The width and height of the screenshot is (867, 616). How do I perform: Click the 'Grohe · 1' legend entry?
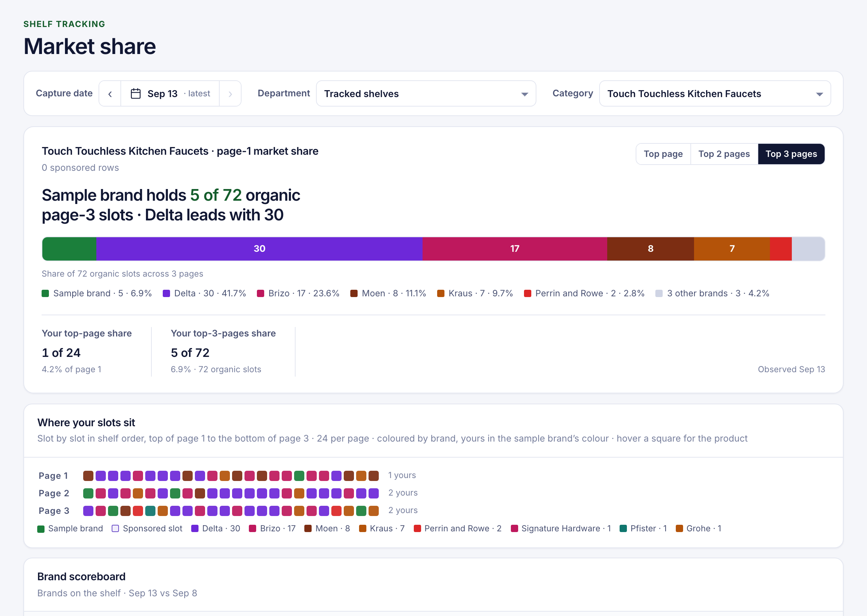click(x=699, y=529)
